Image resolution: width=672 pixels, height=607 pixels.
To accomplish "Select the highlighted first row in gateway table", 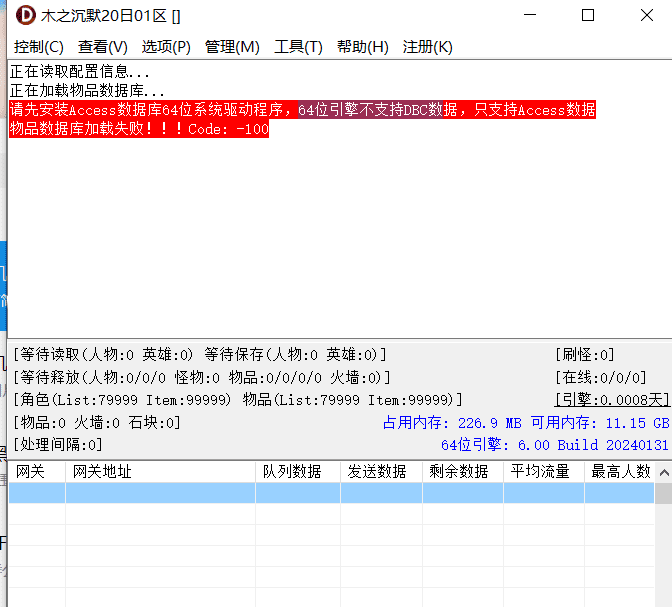I will coord(330,493).
